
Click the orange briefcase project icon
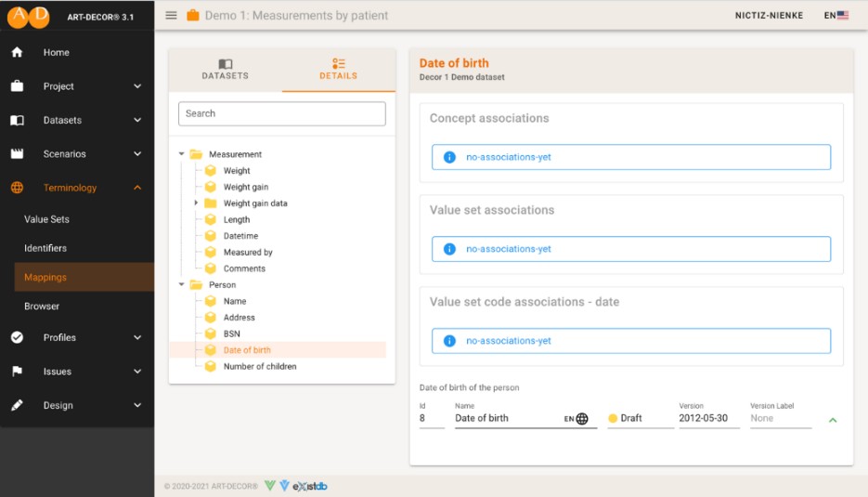pos(193,15)
